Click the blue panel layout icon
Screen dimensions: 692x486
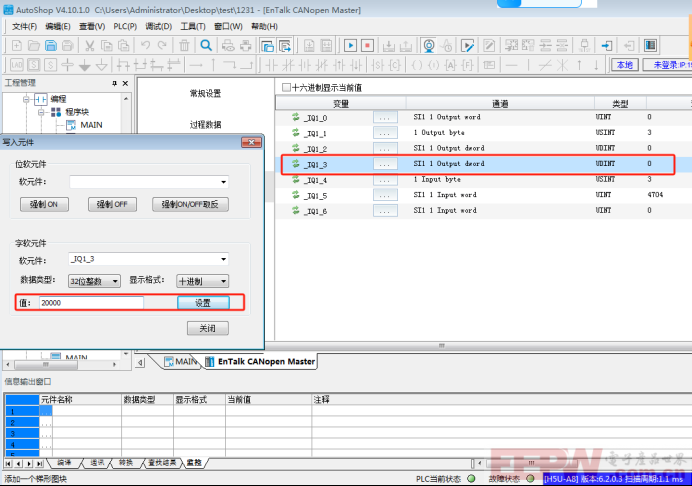click(650, 45)
